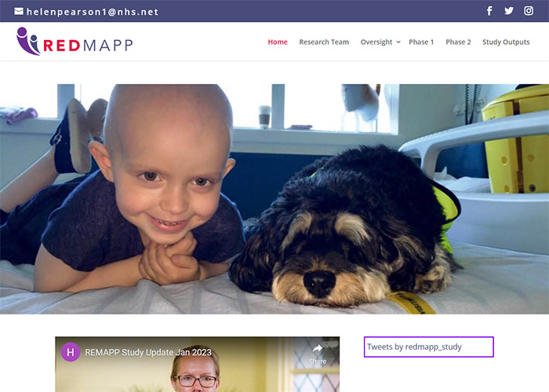Expand the Oversight menu chevron
Image resolution: width=549 pixels, height=392 pixels.
pos(398,42)
